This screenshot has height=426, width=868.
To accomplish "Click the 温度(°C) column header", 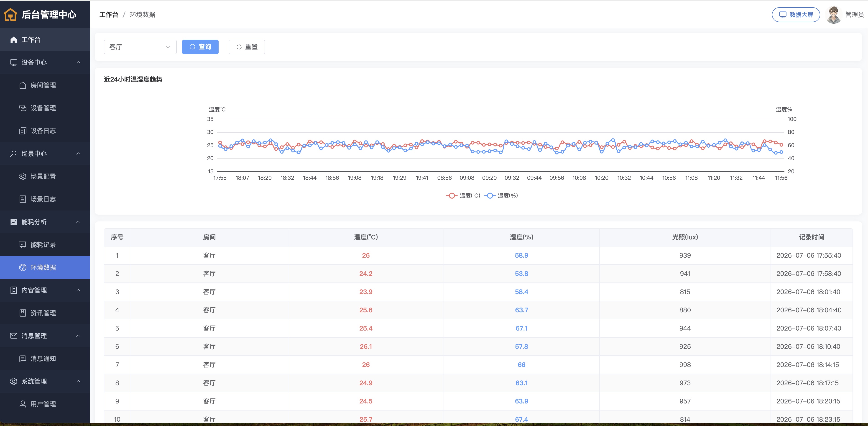I will tap(366, 237).
